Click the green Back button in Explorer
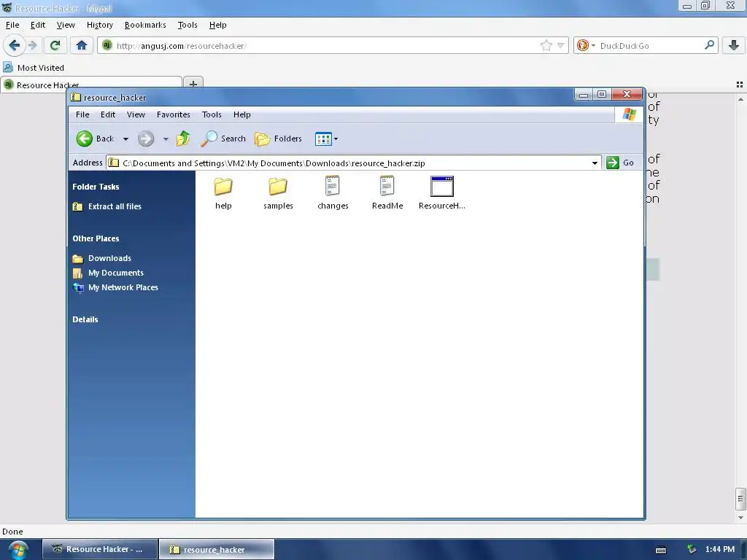This screenshot has width=747, height=560. (95, 139)
